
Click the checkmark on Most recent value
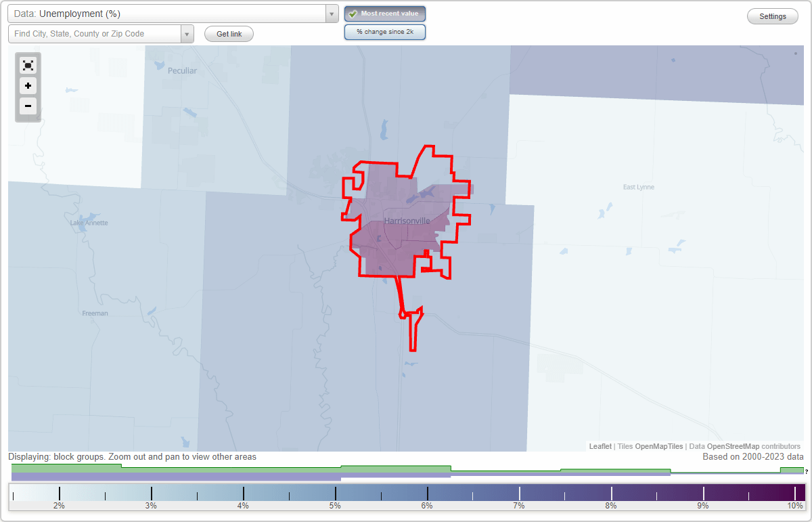[353, 13]
